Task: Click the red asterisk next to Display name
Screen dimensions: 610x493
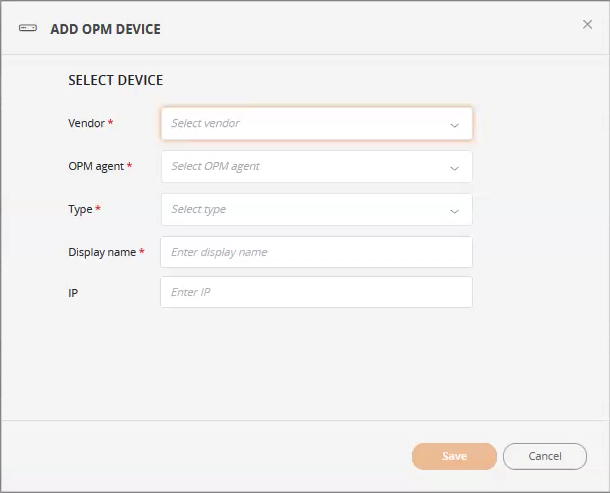Action: [x=142, y=251]
